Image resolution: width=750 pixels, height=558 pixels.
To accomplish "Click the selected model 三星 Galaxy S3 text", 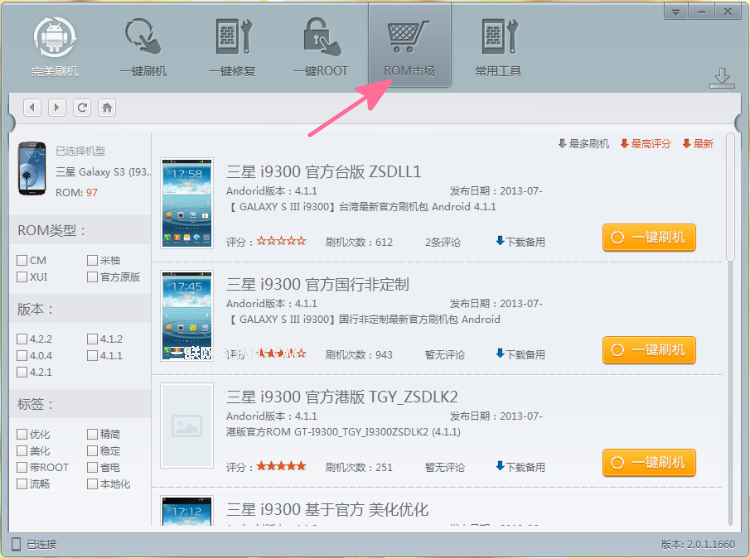I will (x=103, y=172).
